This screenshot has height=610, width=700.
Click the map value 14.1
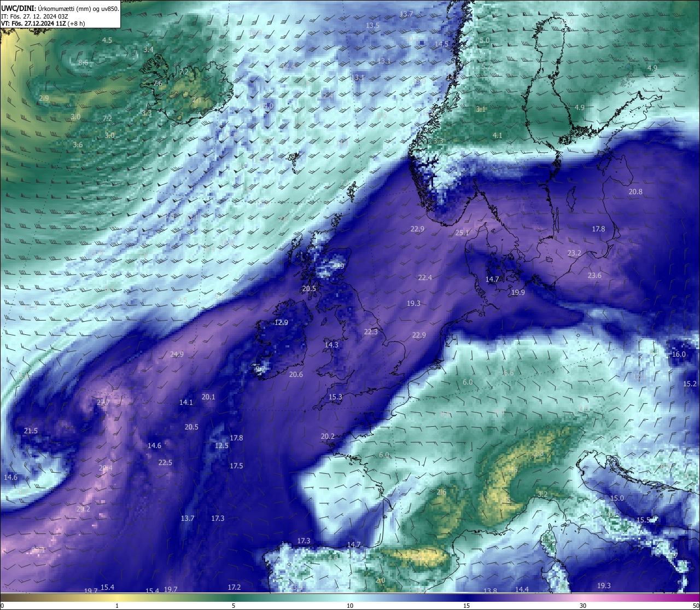pyautogui.click(x=186, y=403)
